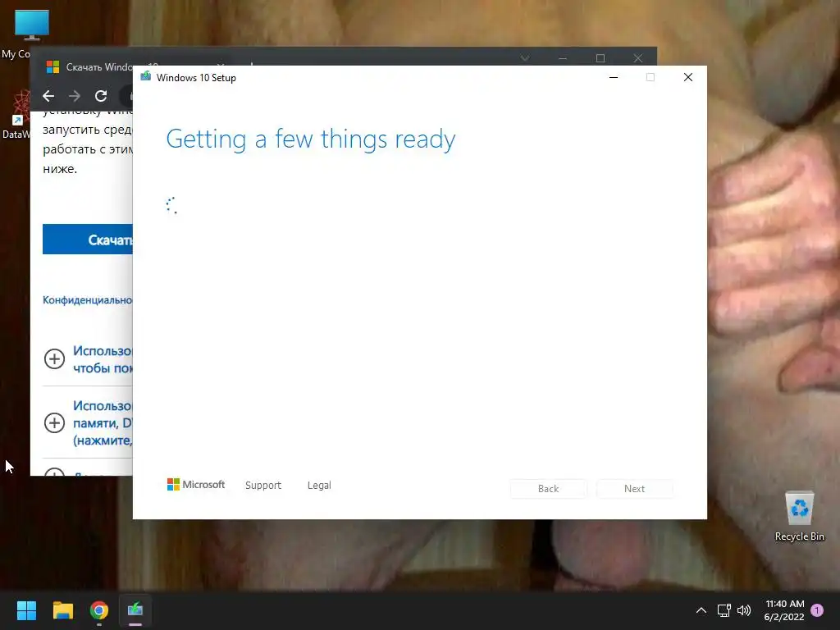Click Back arrow in the Chrome window
Viewport: 840px width, 630px height.
point(48,96)
